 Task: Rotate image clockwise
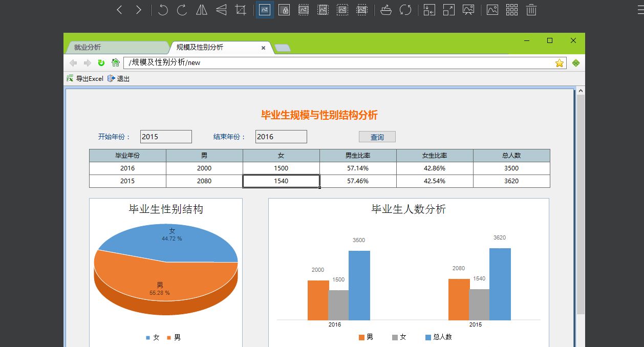point(182,10)
